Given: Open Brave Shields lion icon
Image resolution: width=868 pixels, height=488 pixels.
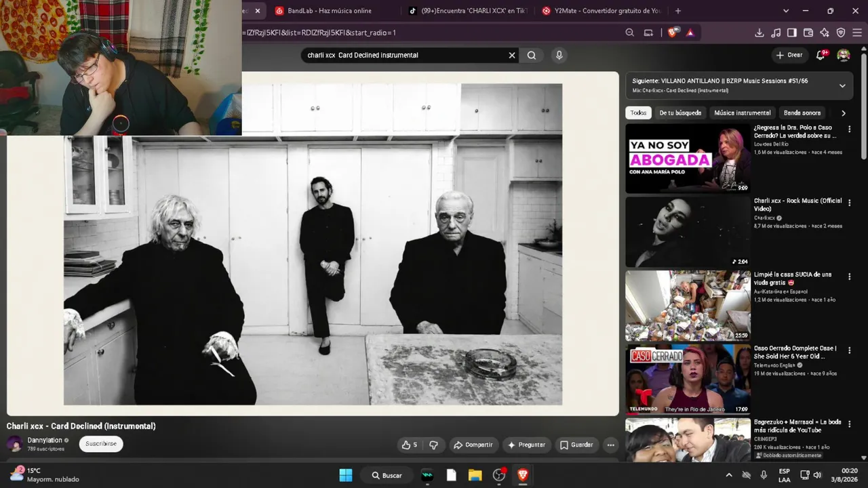Looking at the screenshot, I should click(x=672, y=33).
